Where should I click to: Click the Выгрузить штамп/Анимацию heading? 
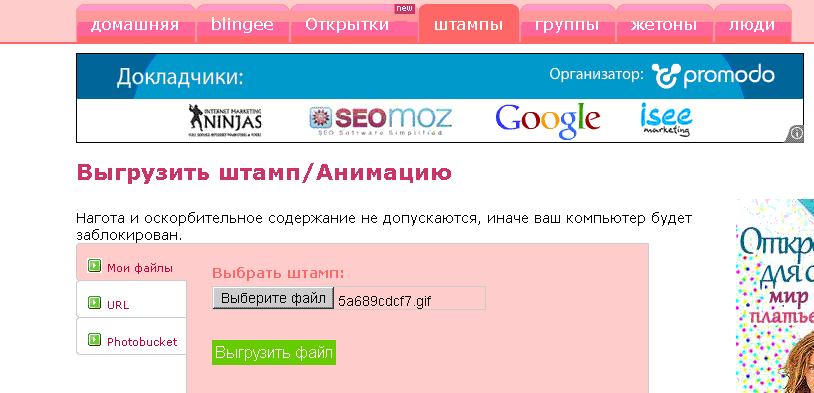coord(264,173)
